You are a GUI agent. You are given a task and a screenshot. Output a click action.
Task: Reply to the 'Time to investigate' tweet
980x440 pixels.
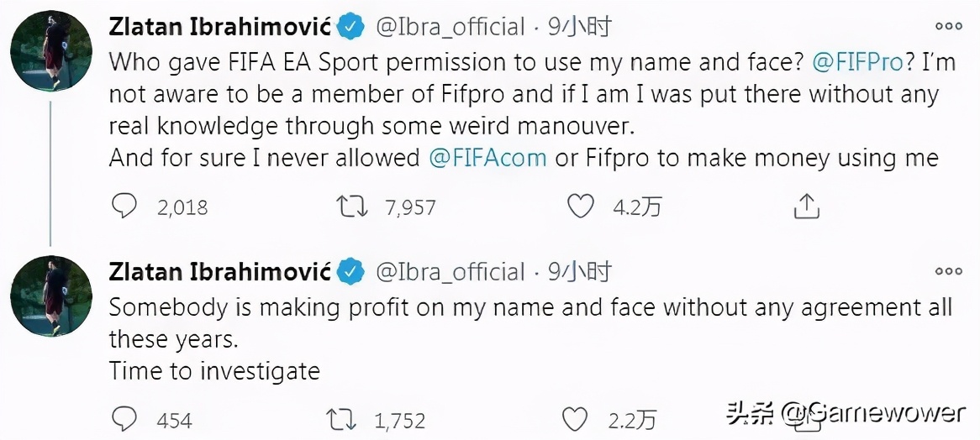click(124, 419)
